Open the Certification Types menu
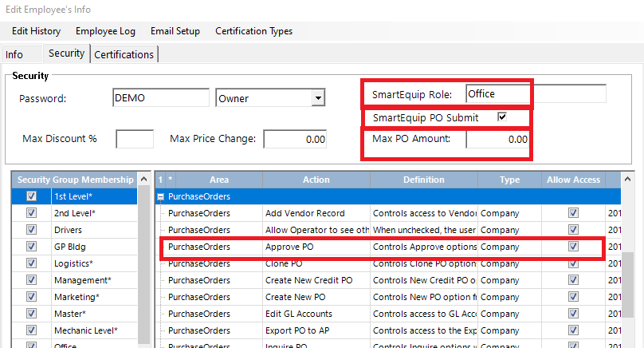644x348 pixels. (253, 31)
